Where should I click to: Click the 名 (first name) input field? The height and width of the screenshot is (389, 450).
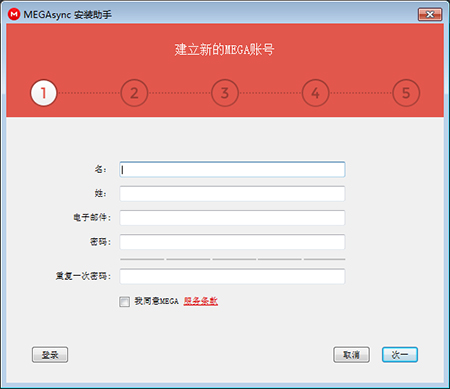point(232,169)
